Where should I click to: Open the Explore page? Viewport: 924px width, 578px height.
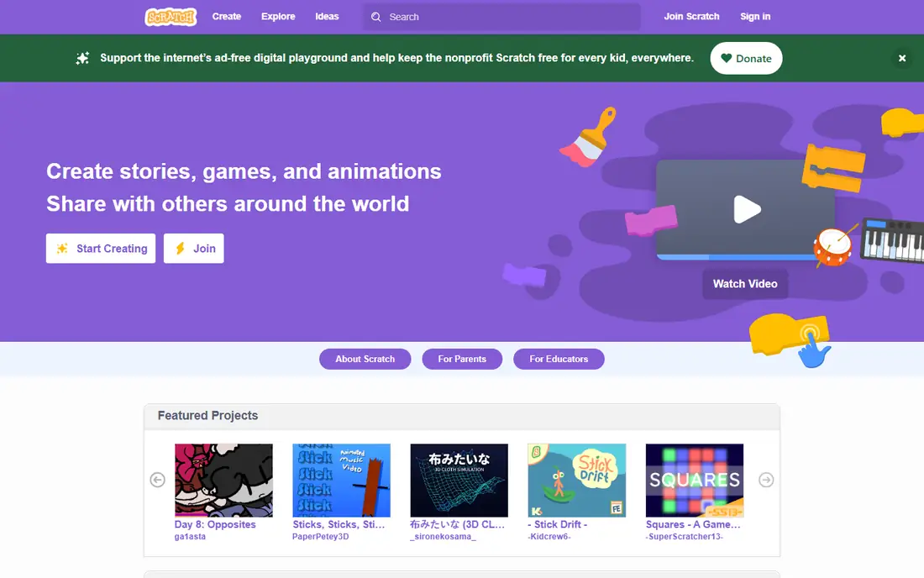pos(278,17)
